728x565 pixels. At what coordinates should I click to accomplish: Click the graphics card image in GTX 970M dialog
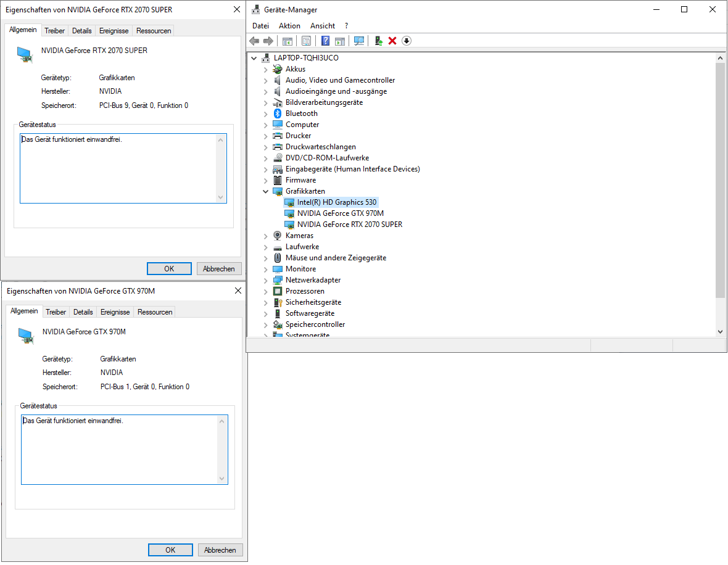pyautogui.click(x=27, y=336)
